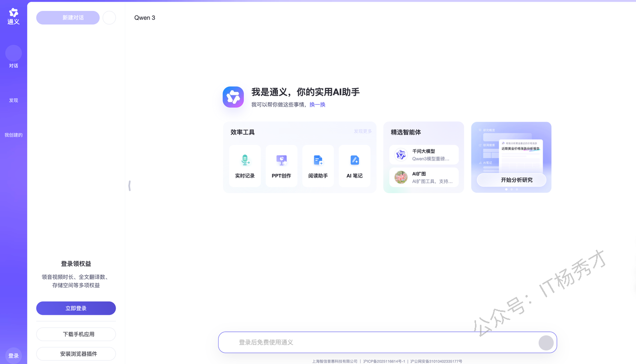The width and height of the screenshot is (636, 364).
Task: Open the Qwen 3 model selector
Action: click(145, 18)
